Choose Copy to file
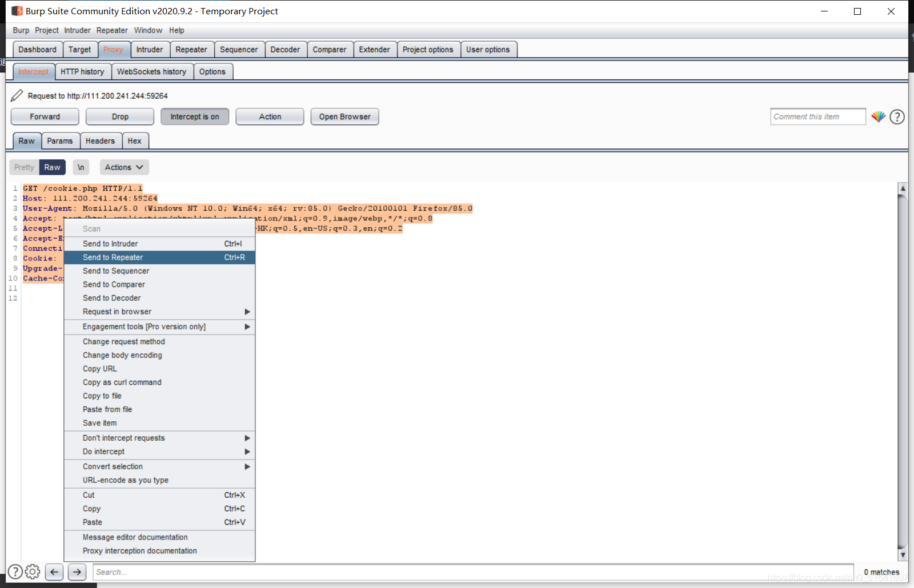 click(159, 396)
